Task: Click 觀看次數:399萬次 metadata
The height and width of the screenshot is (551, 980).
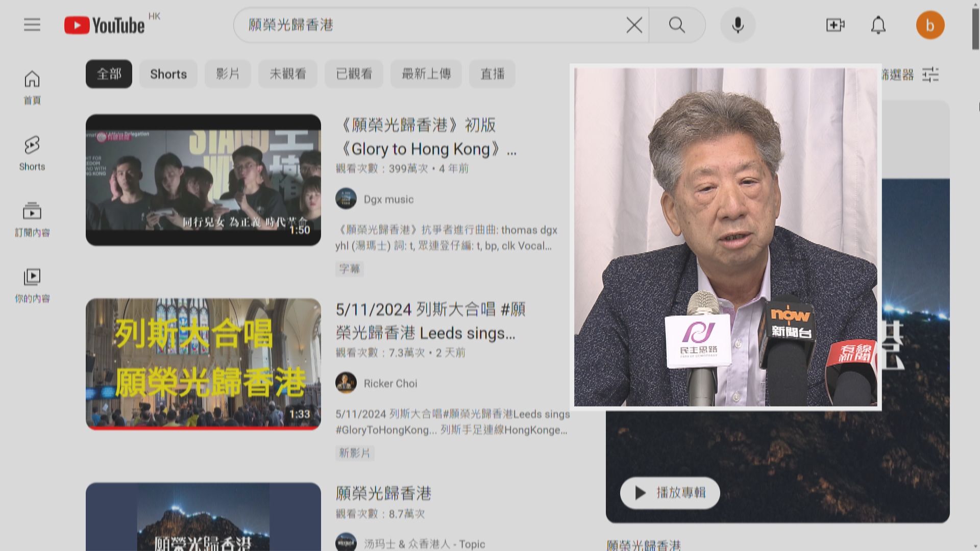Action: (382, 168)
